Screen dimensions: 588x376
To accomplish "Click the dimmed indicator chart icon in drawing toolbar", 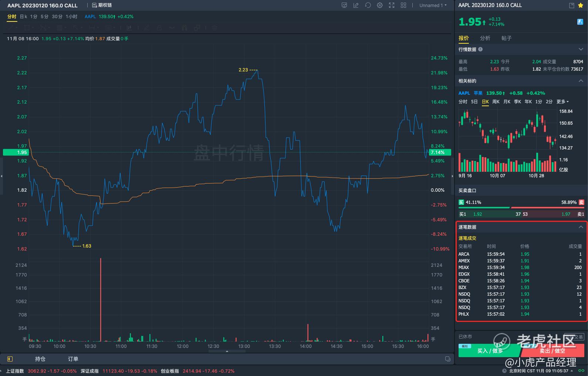I will (129, 28).
